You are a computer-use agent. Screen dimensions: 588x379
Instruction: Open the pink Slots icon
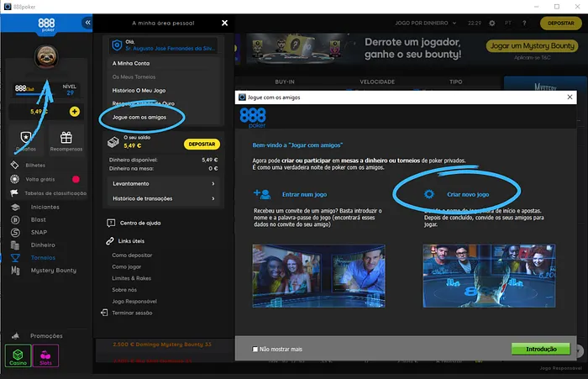pyautogui.click(x=45, y=355)
